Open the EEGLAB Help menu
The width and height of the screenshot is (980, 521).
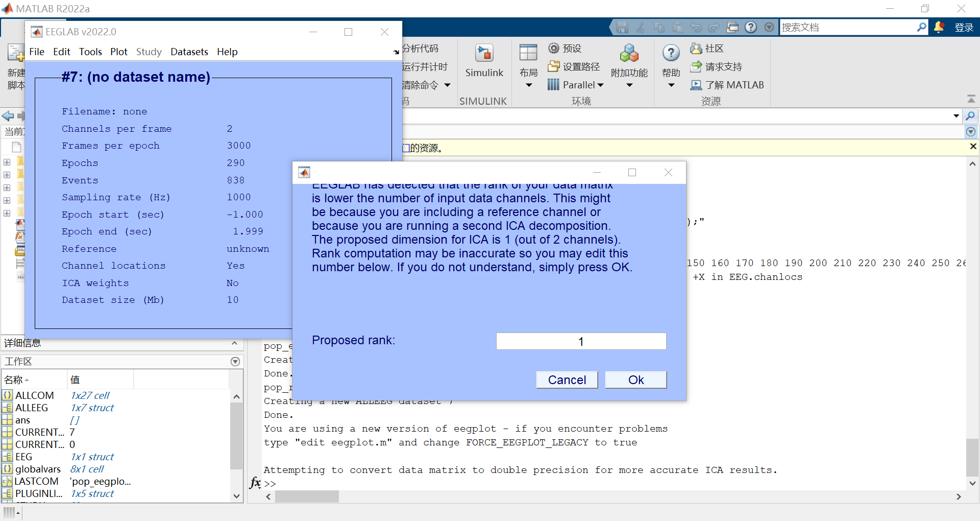pos(227,52)
